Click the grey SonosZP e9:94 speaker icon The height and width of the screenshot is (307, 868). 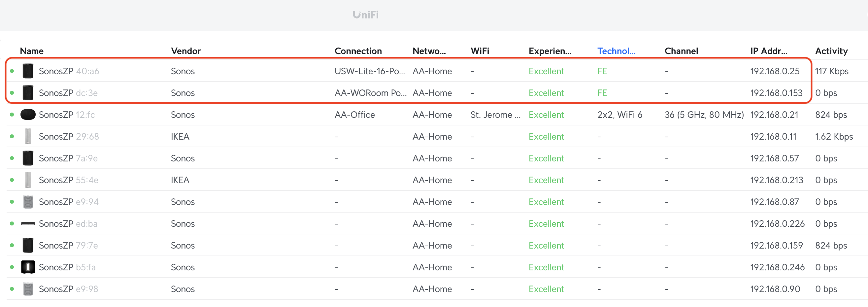point(28,202)
